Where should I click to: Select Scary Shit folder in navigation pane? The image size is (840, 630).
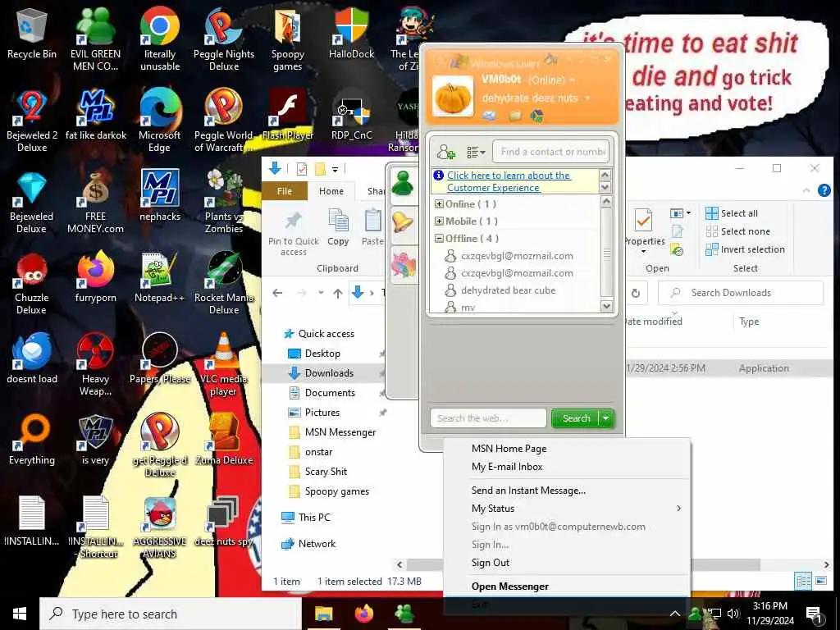point(325,472)
